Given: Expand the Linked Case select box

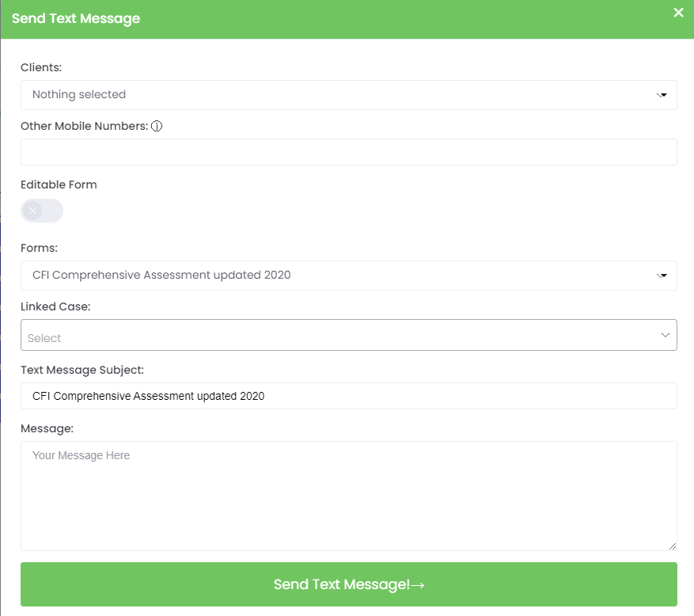Looking at the screenshot, I should (x=332, y=336).
